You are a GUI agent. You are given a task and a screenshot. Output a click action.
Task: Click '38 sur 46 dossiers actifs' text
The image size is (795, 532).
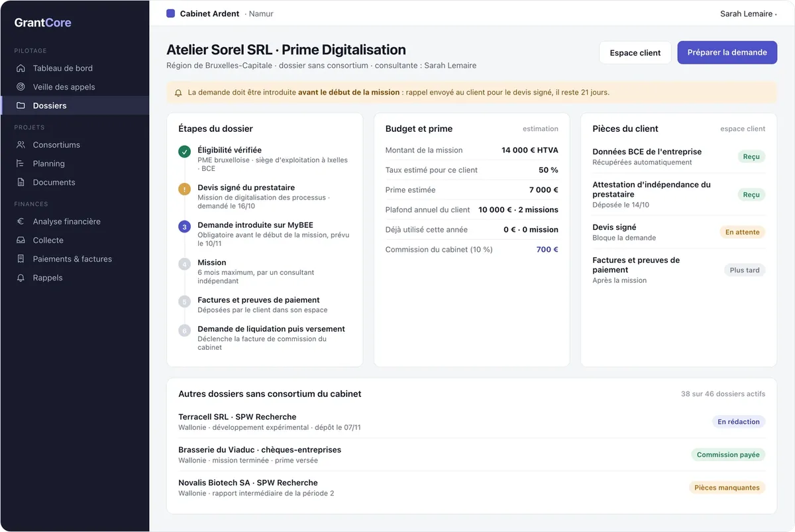point(723,394)
